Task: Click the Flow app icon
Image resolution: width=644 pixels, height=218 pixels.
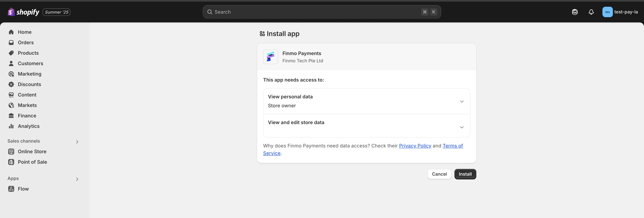Action: 11,189
